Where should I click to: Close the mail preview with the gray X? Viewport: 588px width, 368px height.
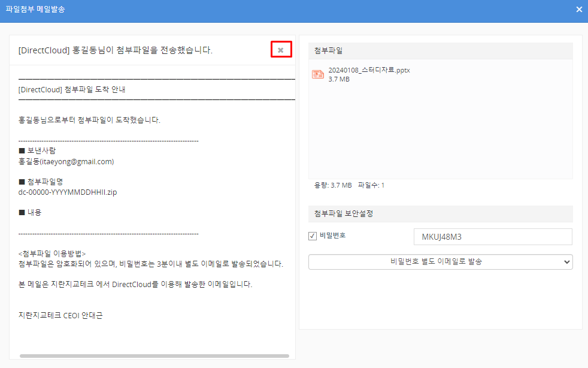point(281,50)
